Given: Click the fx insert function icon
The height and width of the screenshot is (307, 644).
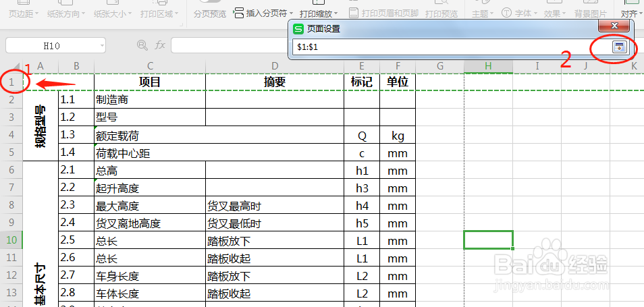Looking at the screenshot, I should (x=160, y=45).
